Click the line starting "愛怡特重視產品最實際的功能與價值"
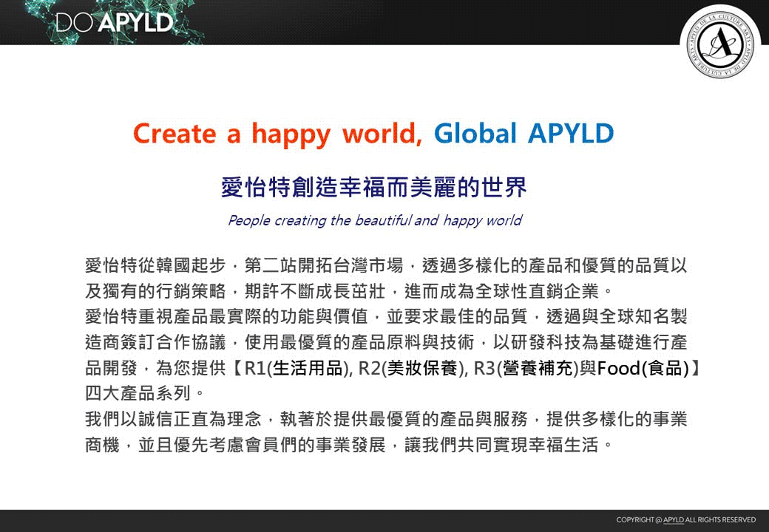This screenshot has height=532, width=769. coord(385,316)
